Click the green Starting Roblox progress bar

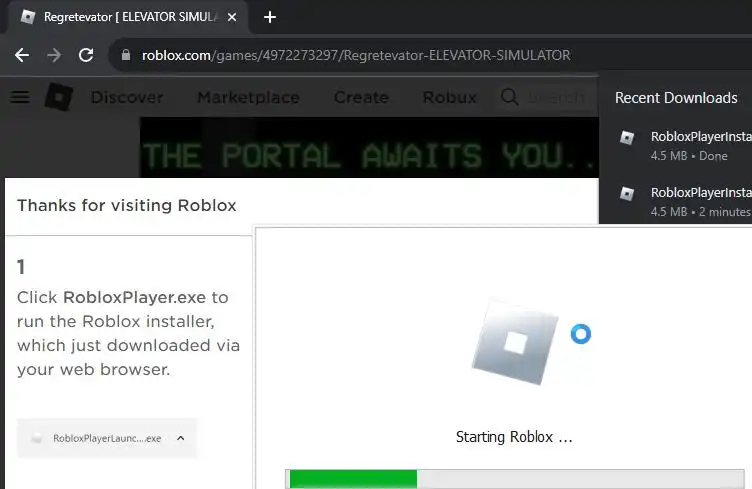[515, 479]
